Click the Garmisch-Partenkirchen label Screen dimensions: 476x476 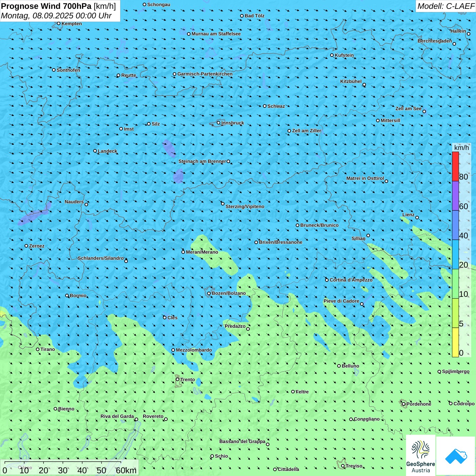tap(205, 74)
